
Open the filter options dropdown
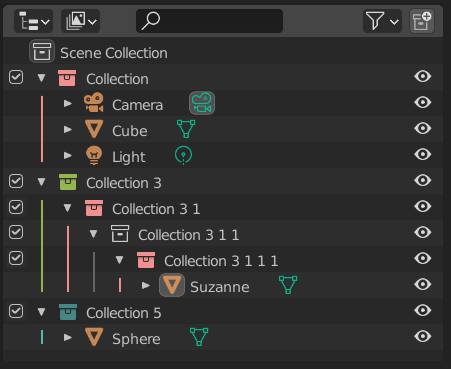tap(382, 21)
